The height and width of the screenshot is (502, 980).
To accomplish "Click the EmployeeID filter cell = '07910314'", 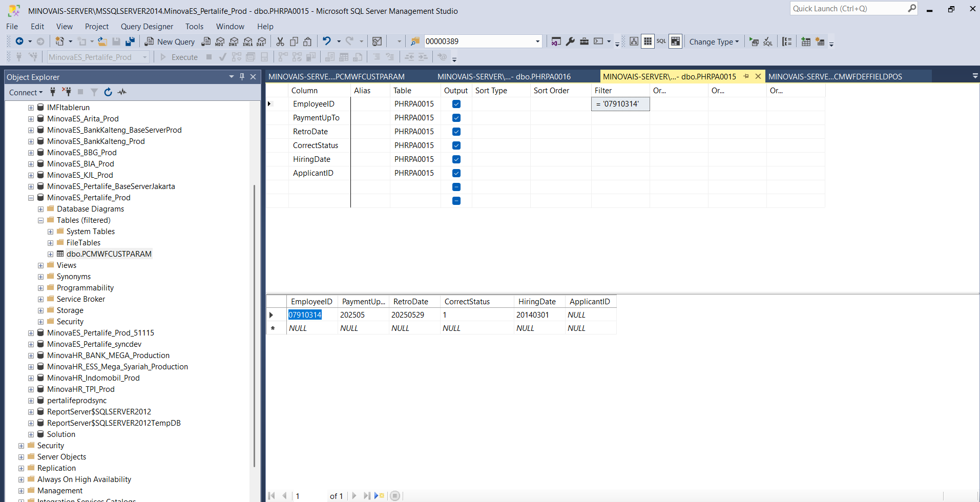I will pos(620,104).
